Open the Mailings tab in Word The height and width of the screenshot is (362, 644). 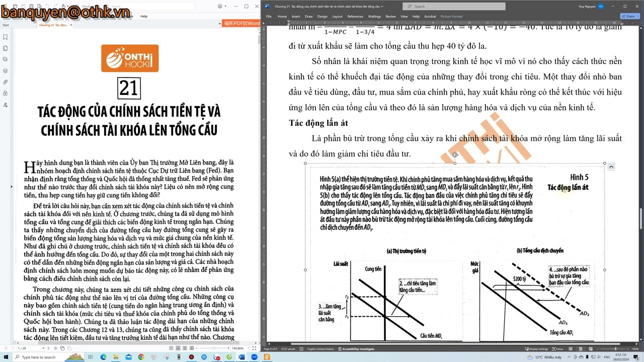click(375, 16)
